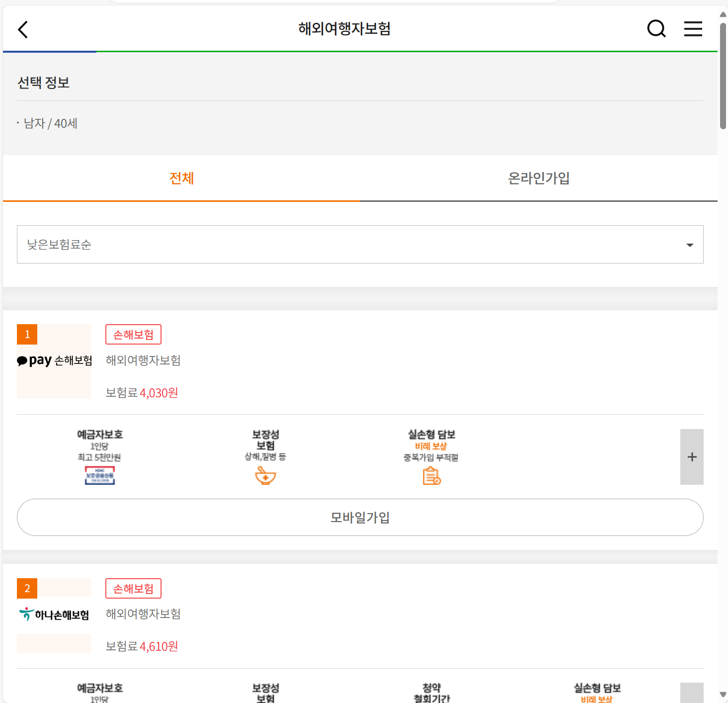The width and height of the screenshot is (728, 703).
Task: Click the 하나손해보험 company logo
Action: (54, 615)
